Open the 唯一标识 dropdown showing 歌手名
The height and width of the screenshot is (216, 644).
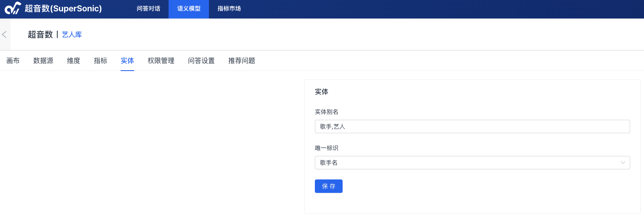click(467, 163)
